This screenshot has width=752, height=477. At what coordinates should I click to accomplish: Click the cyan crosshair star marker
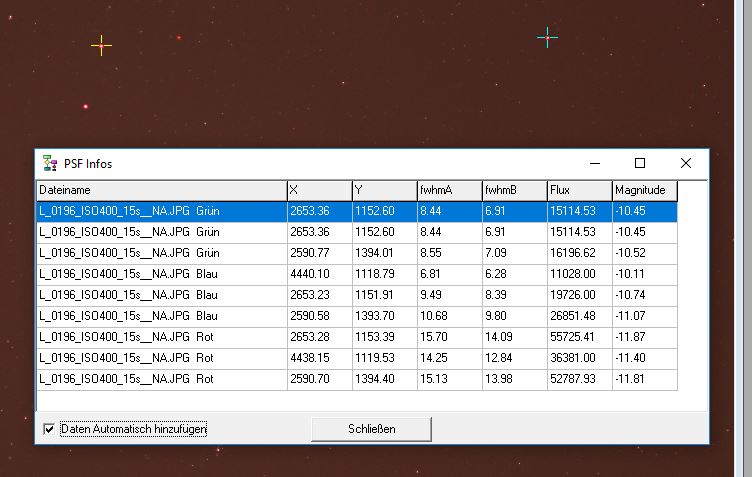tap(547, 38)
